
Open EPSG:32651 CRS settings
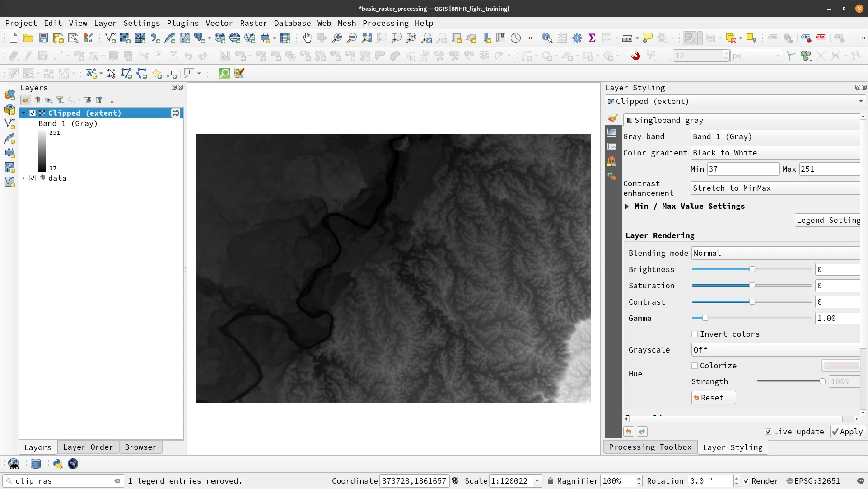(x=813, y=481)
